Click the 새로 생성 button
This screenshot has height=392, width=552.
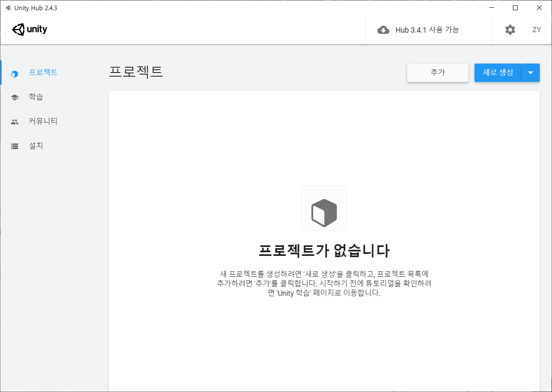[x=498, y=73]
